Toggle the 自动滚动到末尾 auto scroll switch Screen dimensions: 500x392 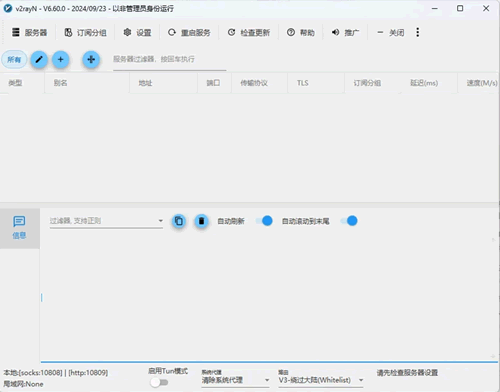tap(349, 221)
